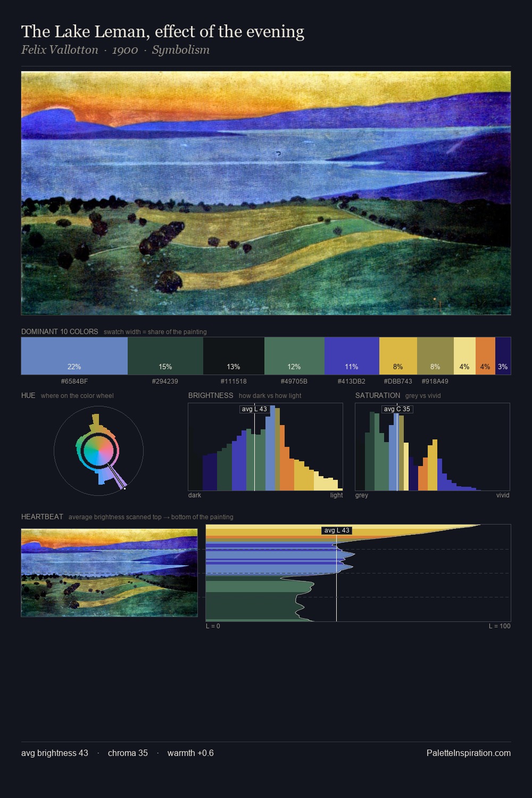532x798 pixels.
Task: Click hex code '#294239'
Action: (x=165, y=381)
